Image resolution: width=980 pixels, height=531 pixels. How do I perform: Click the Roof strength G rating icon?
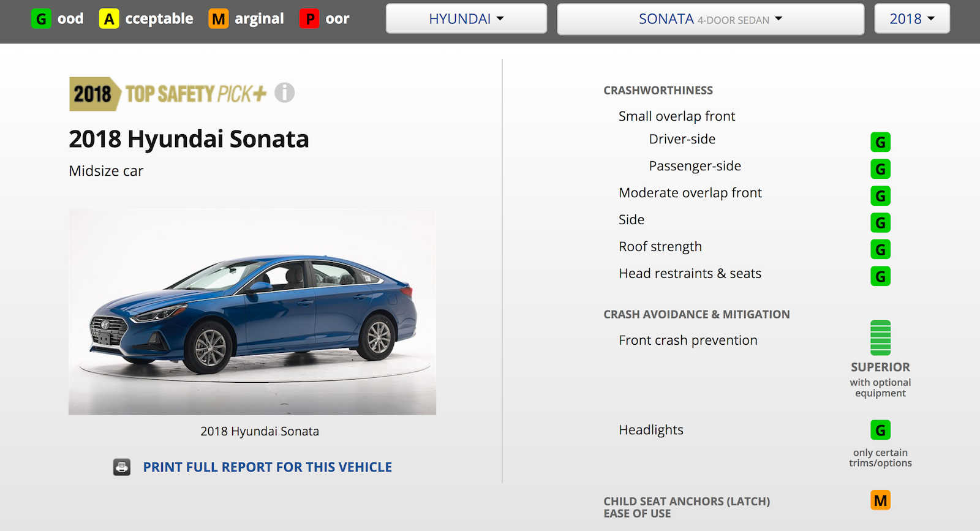880,249
